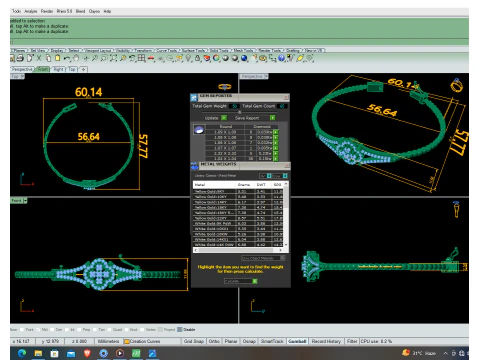
Task: Toggle the Perp osnap checkbox
Action: (x=79, y=330)
